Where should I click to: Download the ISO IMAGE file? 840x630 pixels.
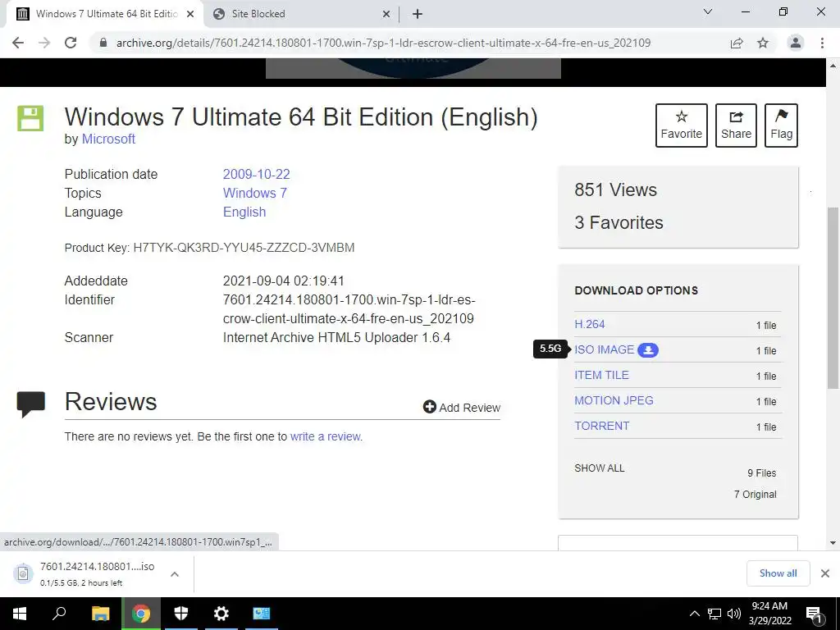pos(604,349)
